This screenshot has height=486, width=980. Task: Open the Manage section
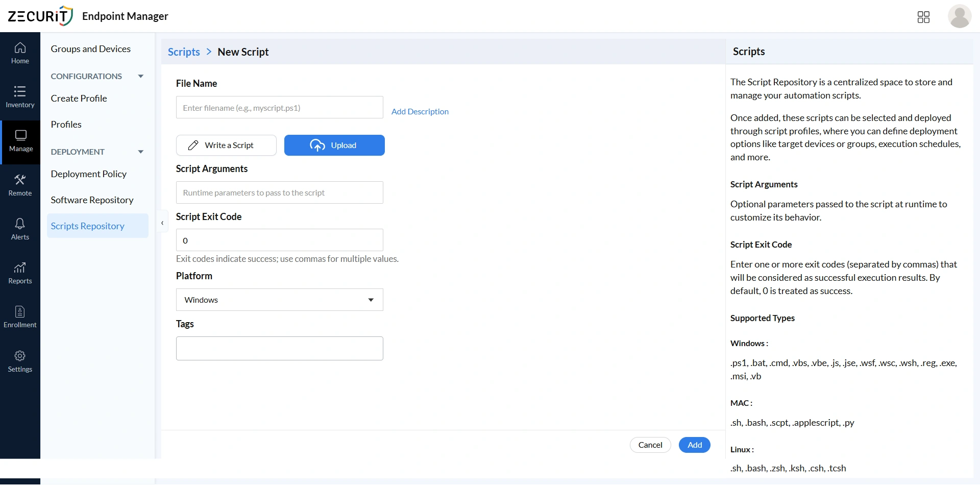pos(20,141)
